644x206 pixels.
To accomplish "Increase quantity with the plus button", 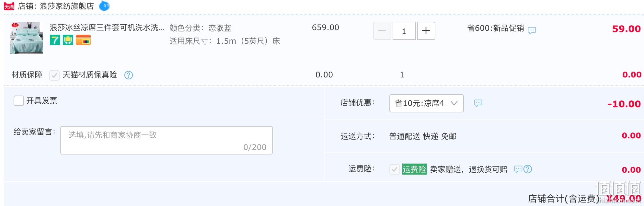I will pyautogui.click(x=426, y=31).
